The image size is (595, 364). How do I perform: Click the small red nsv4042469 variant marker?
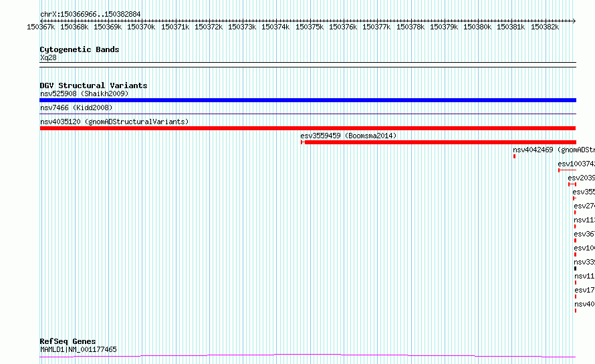[514, 156]
